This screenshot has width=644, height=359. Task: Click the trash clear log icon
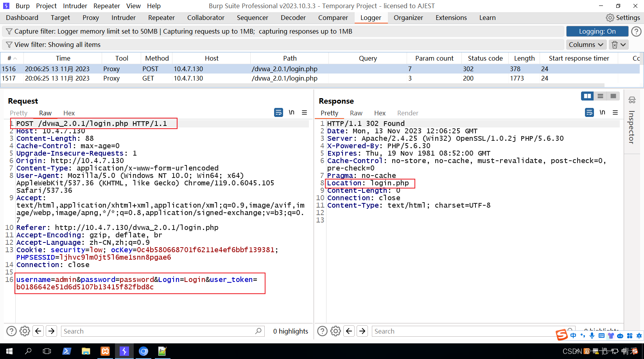(x=615, y=45)
